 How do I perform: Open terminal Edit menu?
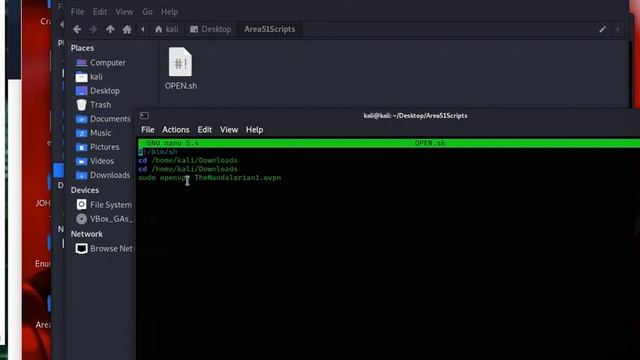pos(204,130)
